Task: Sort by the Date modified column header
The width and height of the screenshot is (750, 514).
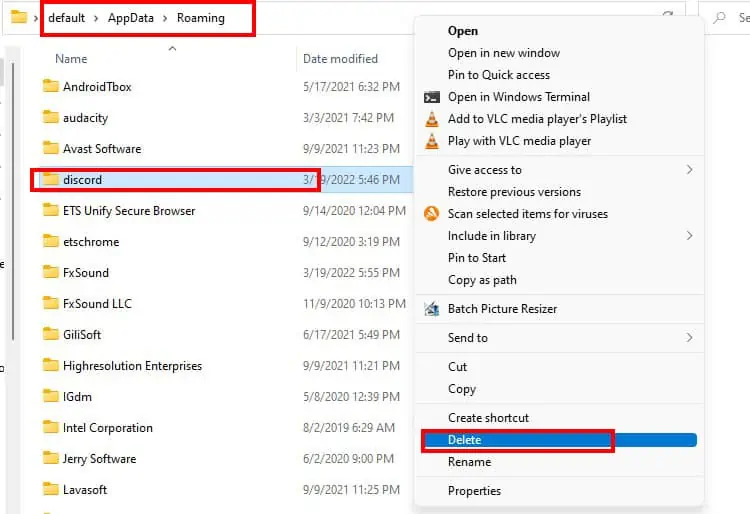Action: coord(340,59)
